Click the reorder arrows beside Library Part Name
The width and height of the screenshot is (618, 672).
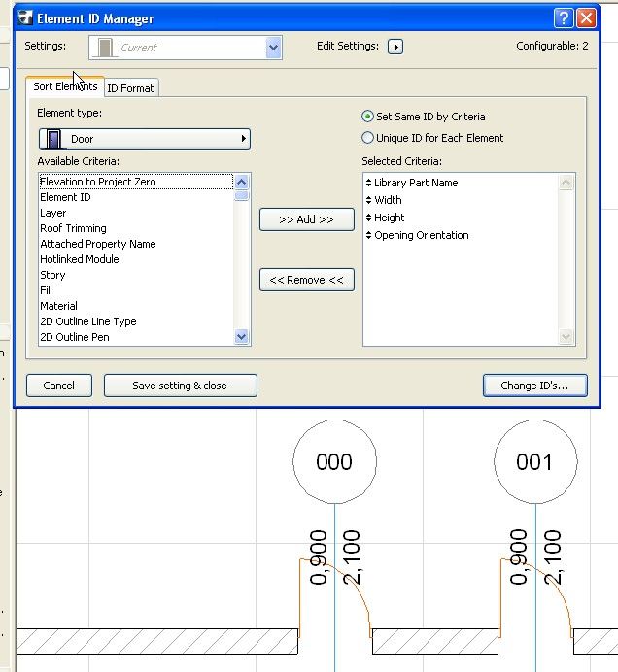point(369,183)
